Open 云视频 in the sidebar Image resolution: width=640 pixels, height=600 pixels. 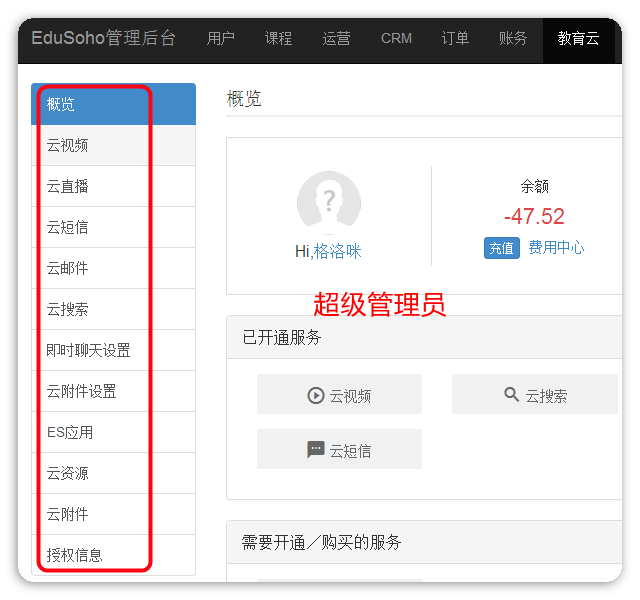point(113,145)
